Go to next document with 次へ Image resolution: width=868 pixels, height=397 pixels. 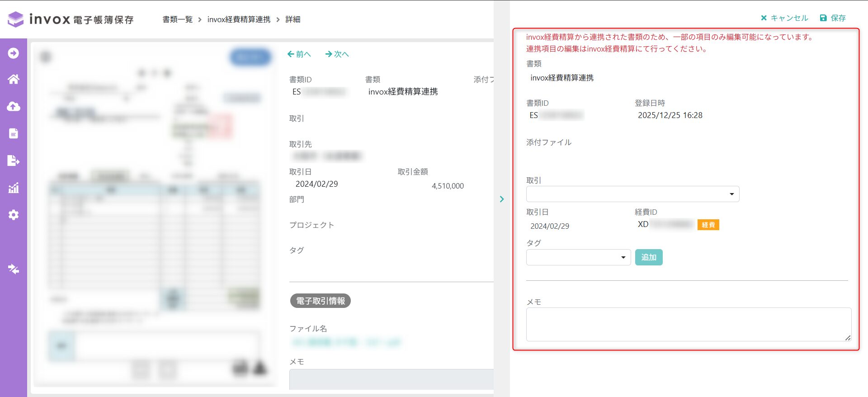pos(337,54)
